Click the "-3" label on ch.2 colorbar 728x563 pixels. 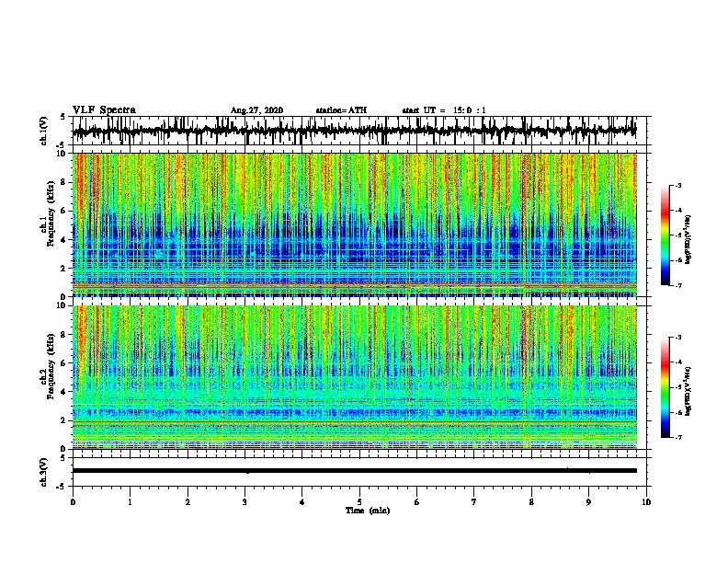click(x=677, y=338)
